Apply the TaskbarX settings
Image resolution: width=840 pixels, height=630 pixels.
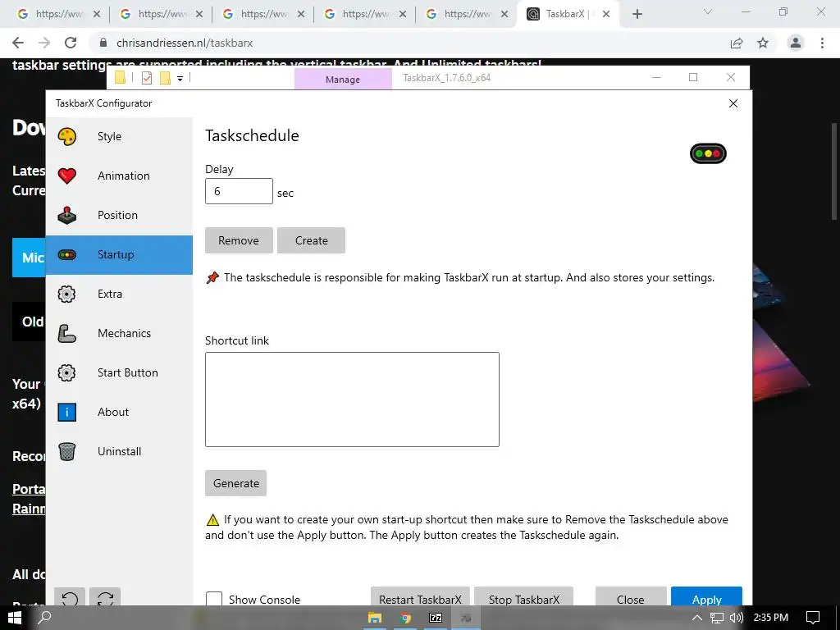pos(706,598)
